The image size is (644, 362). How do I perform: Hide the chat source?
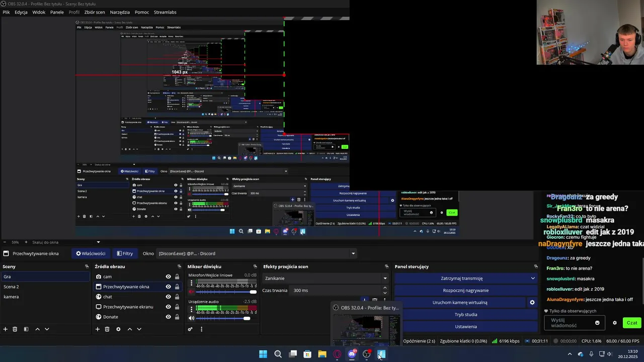[x=168, y=297]
